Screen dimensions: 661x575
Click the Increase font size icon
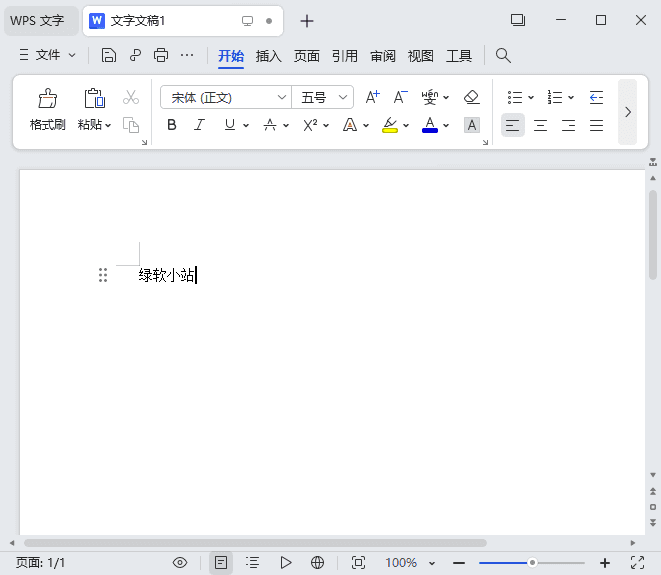point(372,97)
